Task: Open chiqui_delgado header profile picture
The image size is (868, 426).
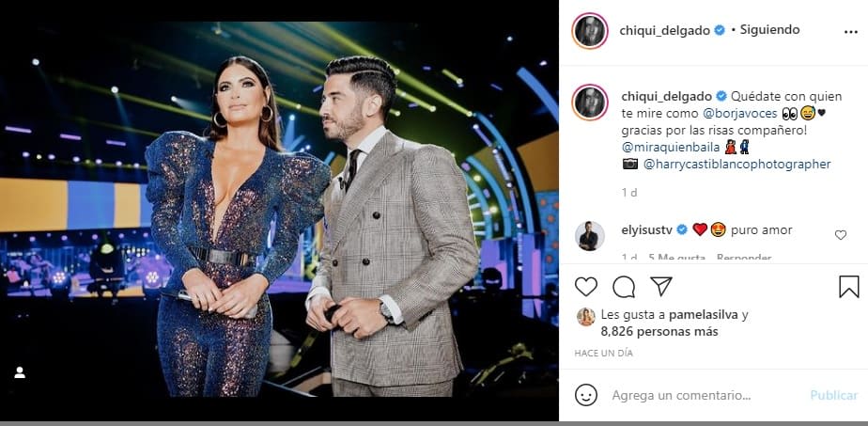Action: [x=590, y=31]
